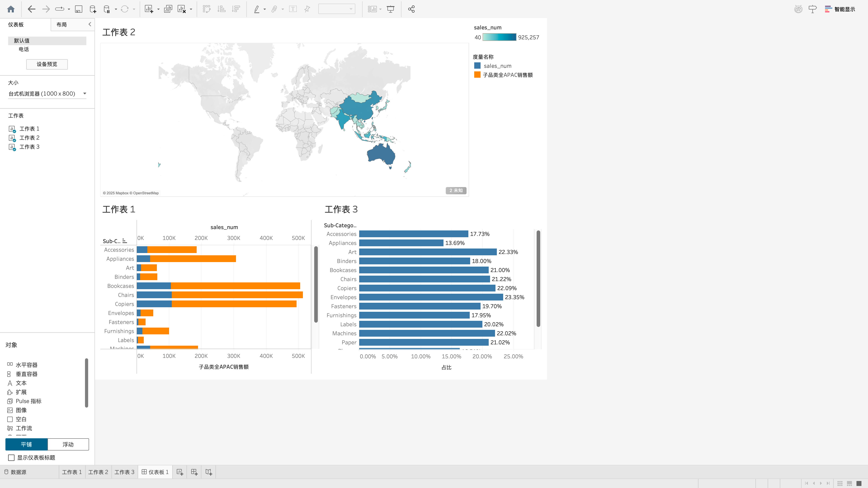Click the duplicate sheet icon
Viewport: 868px width, 488px height.
tap(168, 9)
